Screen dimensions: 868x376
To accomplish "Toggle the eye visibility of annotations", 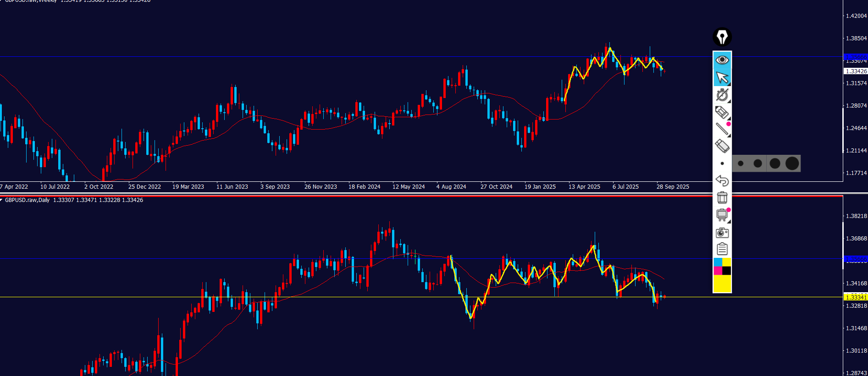I will [722, 60].
